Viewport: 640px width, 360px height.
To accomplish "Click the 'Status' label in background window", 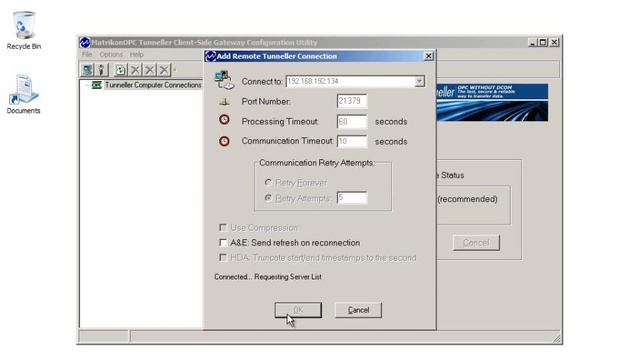I will [x=452, y=175].
